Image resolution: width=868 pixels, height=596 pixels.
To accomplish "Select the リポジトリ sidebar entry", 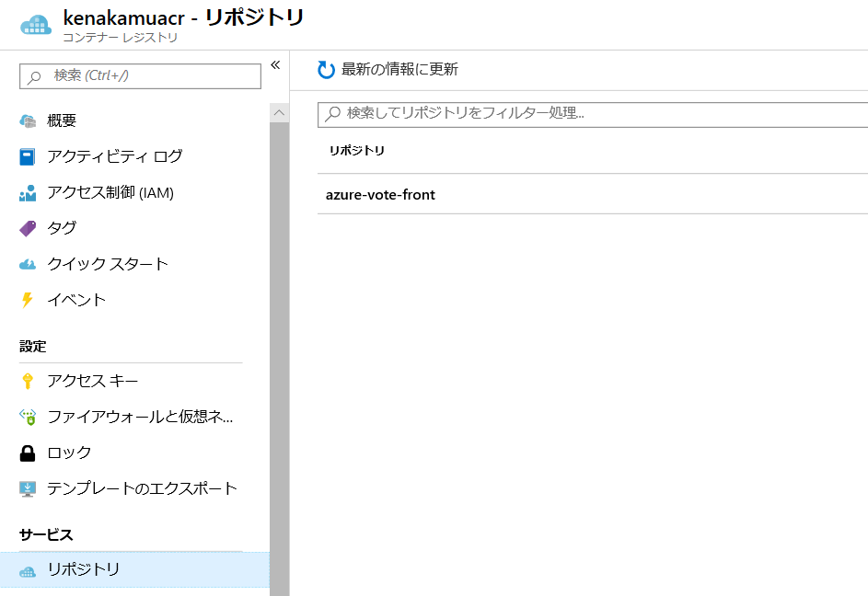I will [83, 570].
